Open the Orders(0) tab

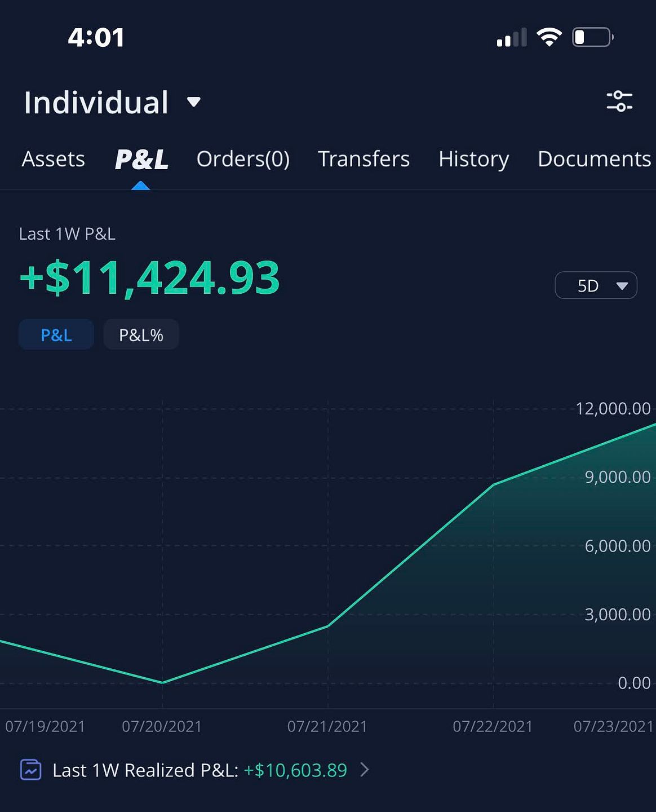click(243, 159)
